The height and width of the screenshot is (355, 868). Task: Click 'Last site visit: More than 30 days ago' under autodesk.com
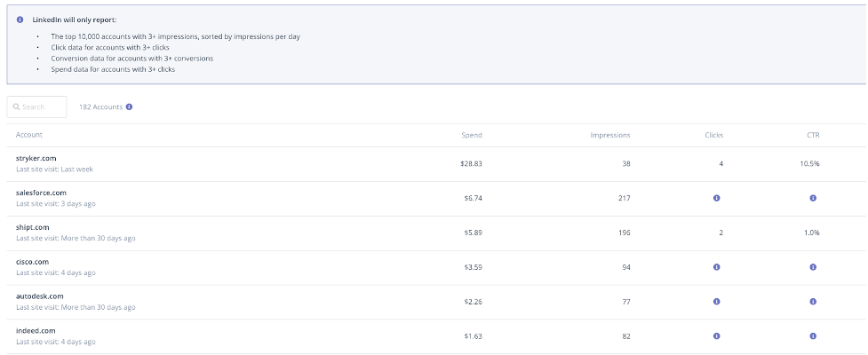(x=76, y=307)
